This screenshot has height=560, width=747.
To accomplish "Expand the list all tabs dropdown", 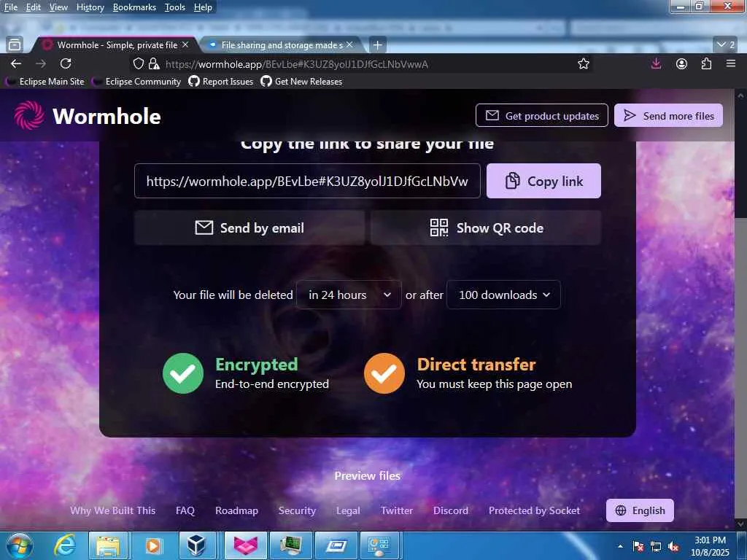I will (x=726, y=44).
